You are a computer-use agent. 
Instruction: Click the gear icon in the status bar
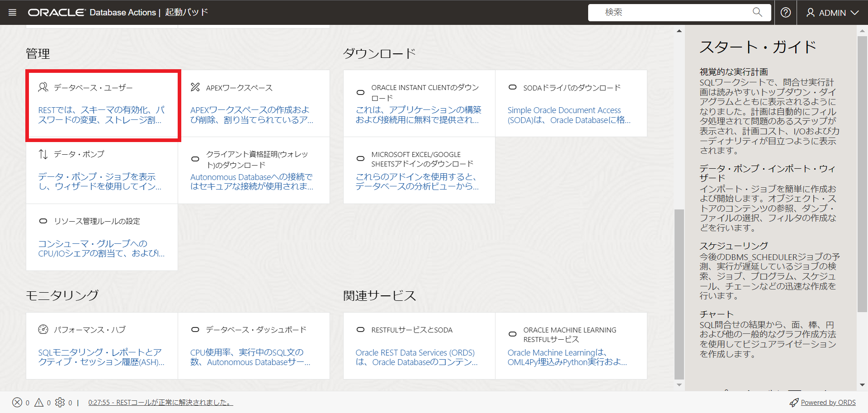[60, 402]
